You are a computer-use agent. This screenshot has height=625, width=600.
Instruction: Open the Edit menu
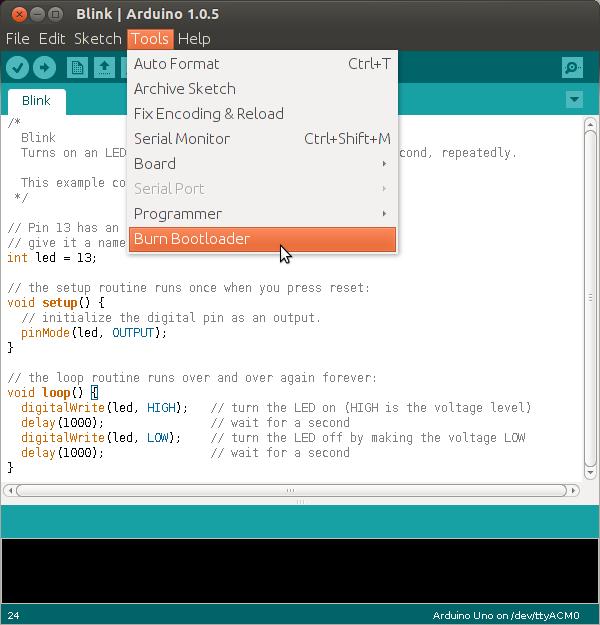[x=52, y=39]
